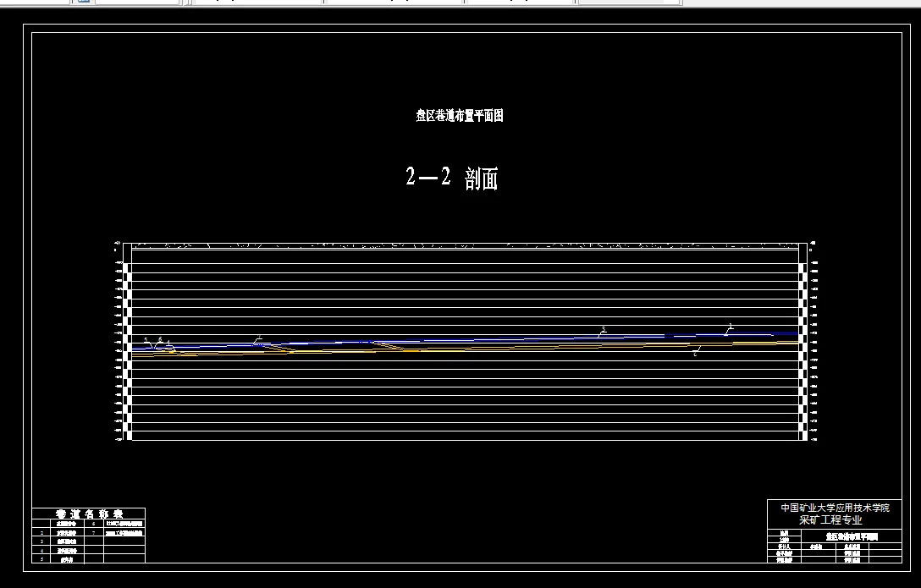Select the drawing name cell inside the title block
The height and width of the screenshot is (588, 921).
(851, 536)
